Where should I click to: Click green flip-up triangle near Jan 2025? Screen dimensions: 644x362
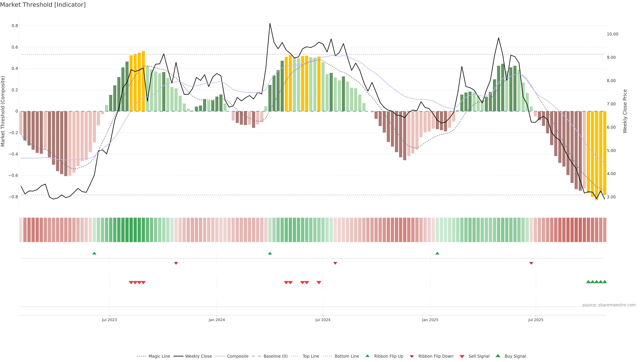point(437,253)
